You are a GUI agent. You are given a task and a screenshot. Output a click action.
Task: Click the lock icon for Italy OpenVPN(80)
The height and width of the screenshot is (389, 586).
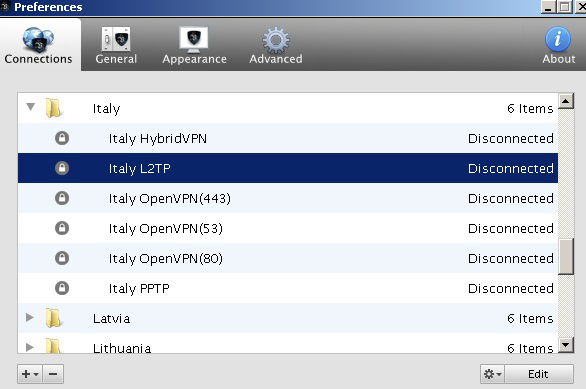pos(62,258)
